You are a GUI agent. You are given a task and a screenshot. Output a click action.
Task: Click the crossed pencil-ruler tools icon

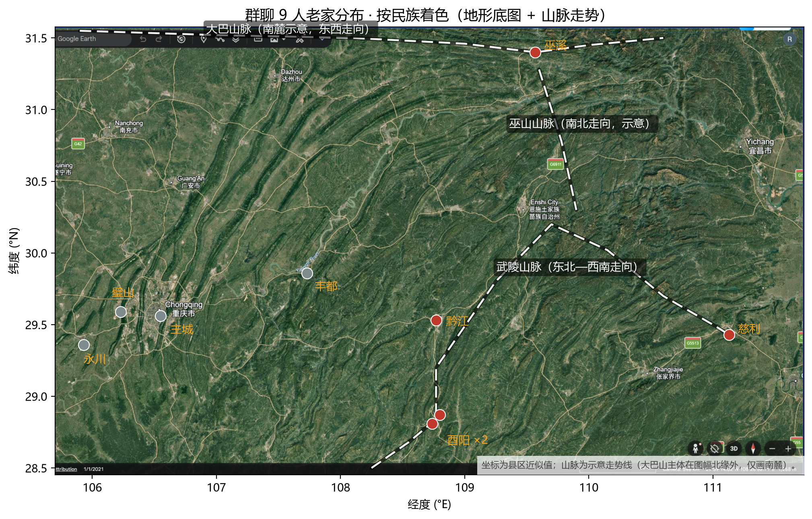click(300, 39)
